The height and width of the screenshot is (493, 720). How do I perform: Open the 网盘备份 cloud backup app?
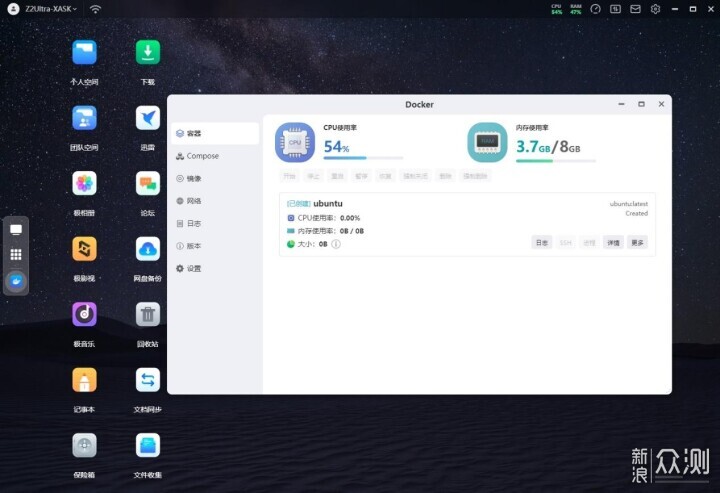[148, 249]
